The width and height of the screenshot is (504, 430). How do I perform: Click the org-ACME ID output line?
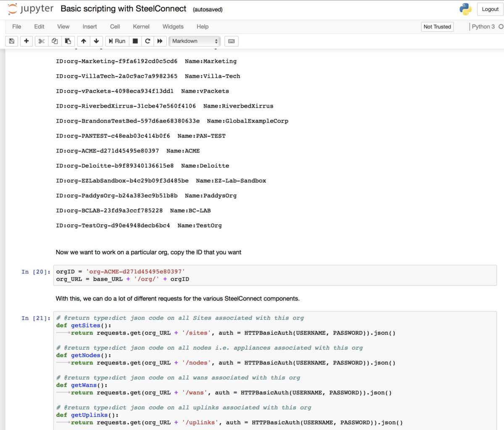128,151
